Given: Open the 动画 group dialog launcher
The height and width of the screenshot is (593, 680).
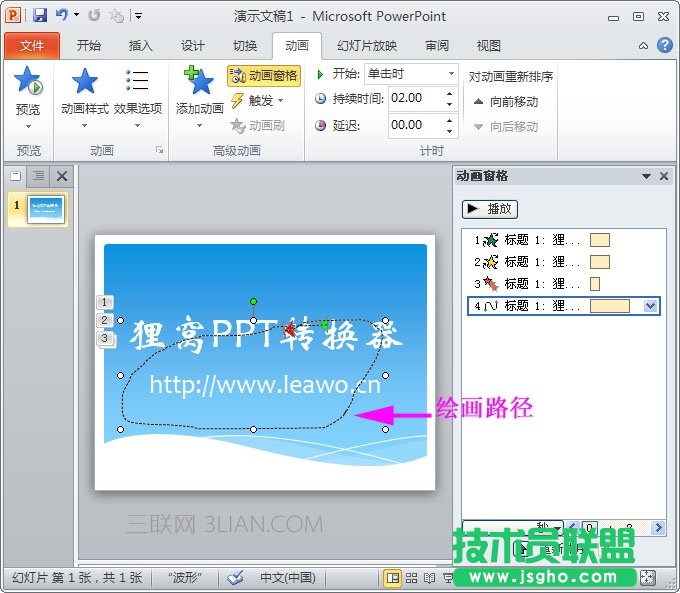Looking at the screenshot, I should (160, 150).
